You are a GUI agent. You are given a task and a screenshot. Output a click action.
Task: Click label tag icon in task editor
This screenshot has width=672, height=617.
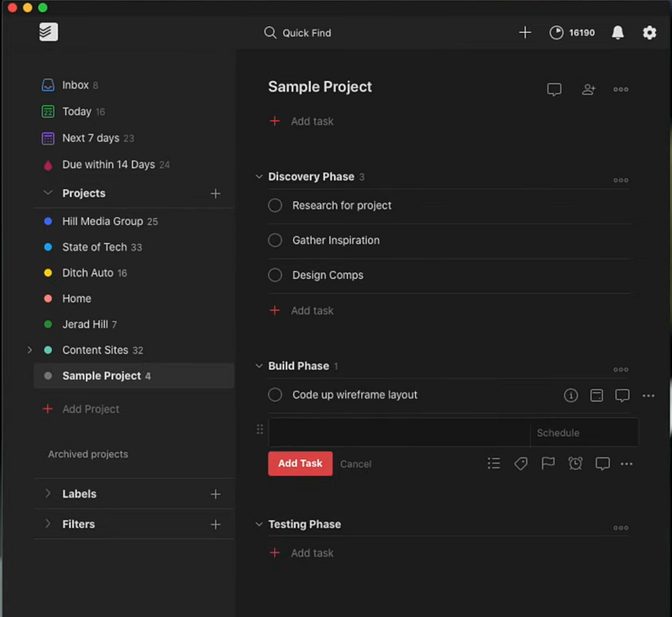(x=521, y=463)
